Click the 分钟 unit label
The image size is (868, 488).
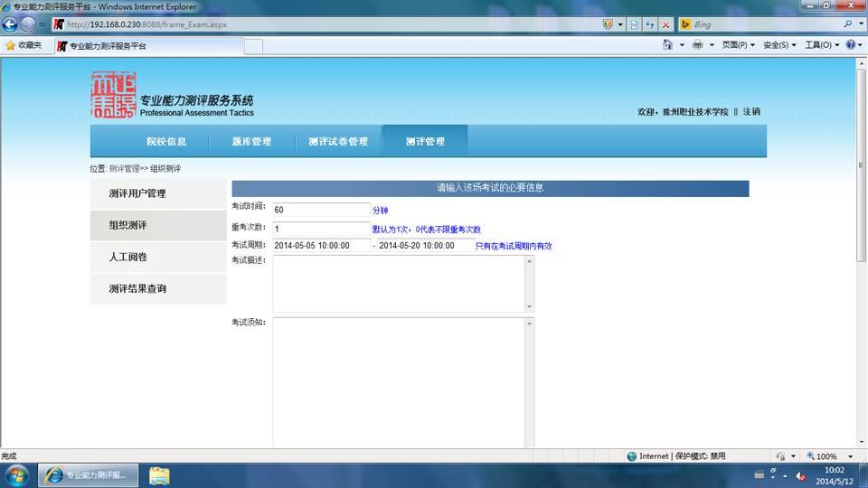tap(381, 211)
